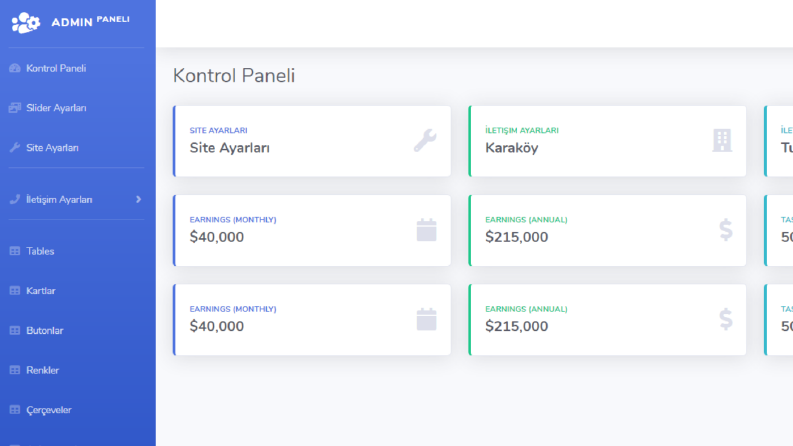Click the ADMIN PANELI brand text link
This screenshot has width=793, height=446.
[x=91, y=21]
